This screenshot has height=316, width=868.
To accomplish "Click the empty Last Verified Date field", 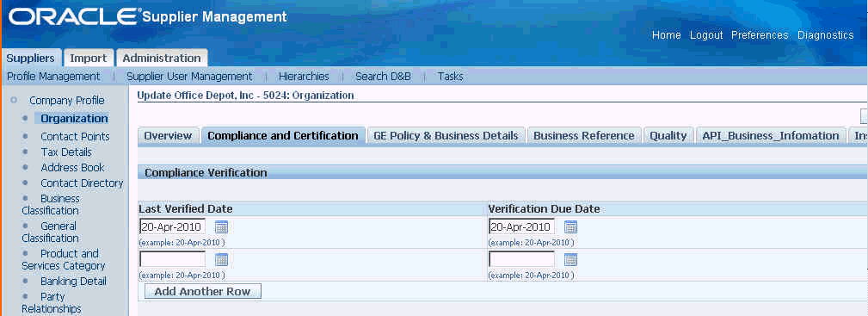I will pos(172,259).
